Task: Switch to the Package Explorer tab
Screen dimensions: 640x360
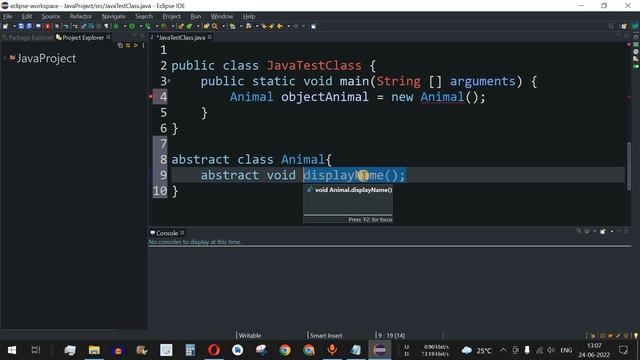Action: pyautogui.click(x=28, y=38)
